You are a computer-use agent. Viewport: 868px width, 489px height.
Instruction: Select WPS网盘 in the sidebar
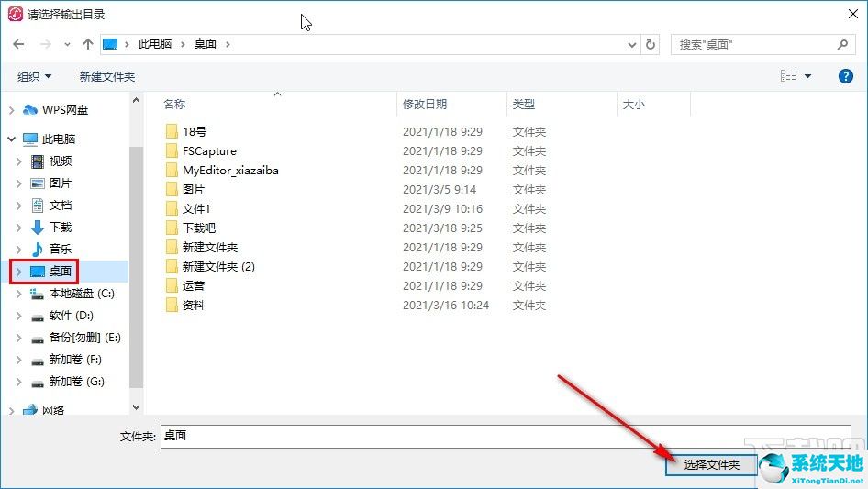65,110
